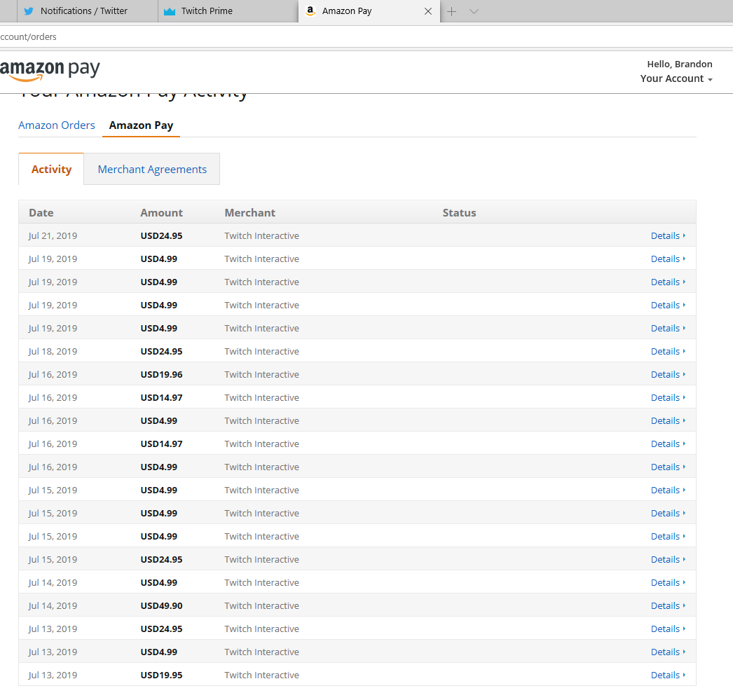This screenshot has height=700, width=733.
Task: Click the Amazon Pay logo
Action: pyautogui.click(x=50, y=70)
